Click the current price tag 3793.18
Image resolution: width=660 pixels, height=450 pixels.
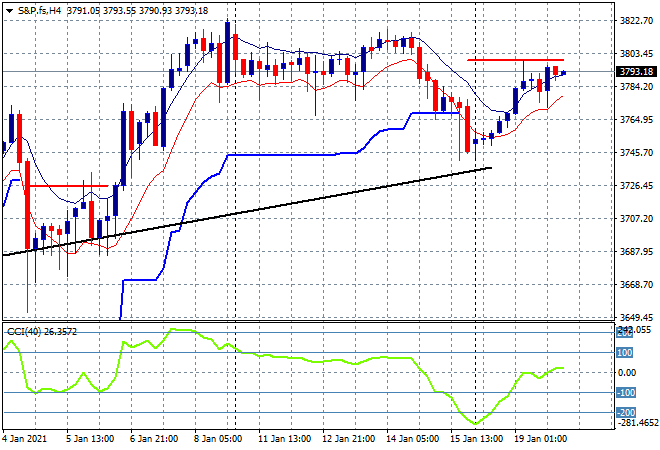pyautogui.click(x=636, y=72)
